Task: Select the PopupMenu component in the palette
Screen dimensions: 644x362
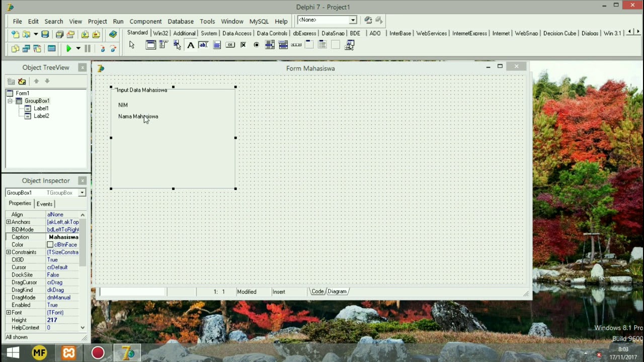Action: [177, 45]
